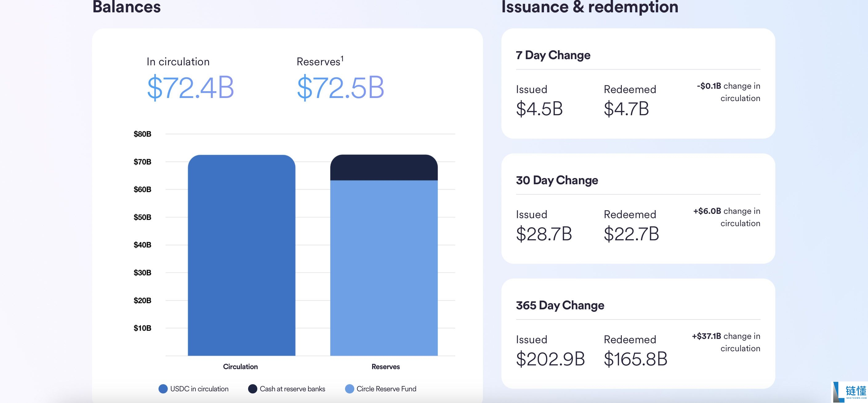Click the Circle Reserve Fund legend dot
Image resolution: width=868 pixels, height=403 pixels.
coord(349,389)
